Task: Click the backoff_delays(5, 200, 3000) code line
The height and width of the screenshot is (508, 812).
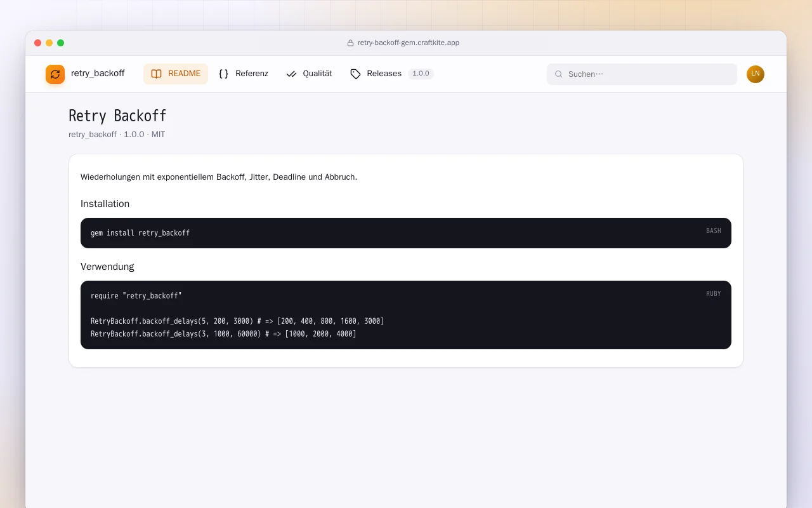Action: tap(237, 321)
